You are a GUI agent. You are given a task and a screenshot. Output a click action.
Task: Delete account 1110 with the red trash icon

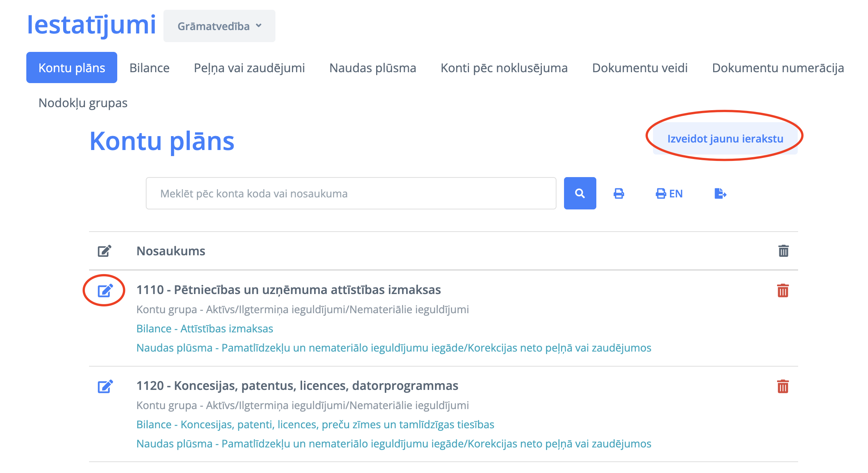[x=783, y=291]
